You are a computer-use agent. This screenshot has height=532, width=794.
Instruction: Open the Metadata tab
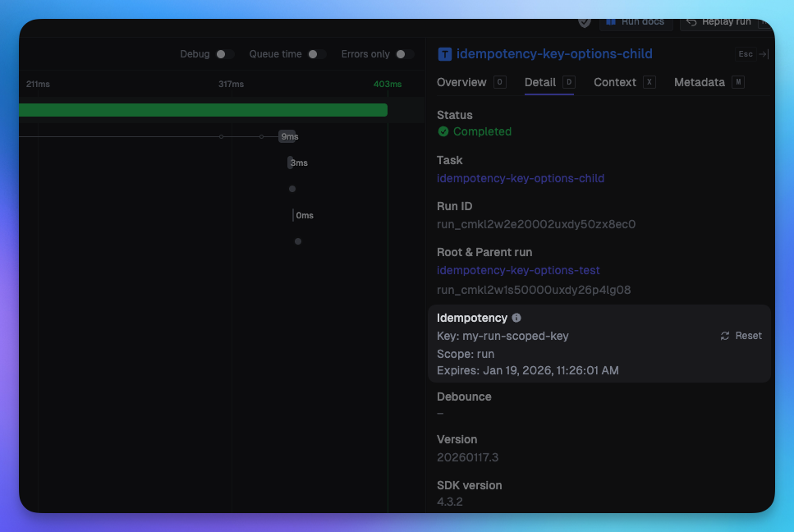coord(699,82)
